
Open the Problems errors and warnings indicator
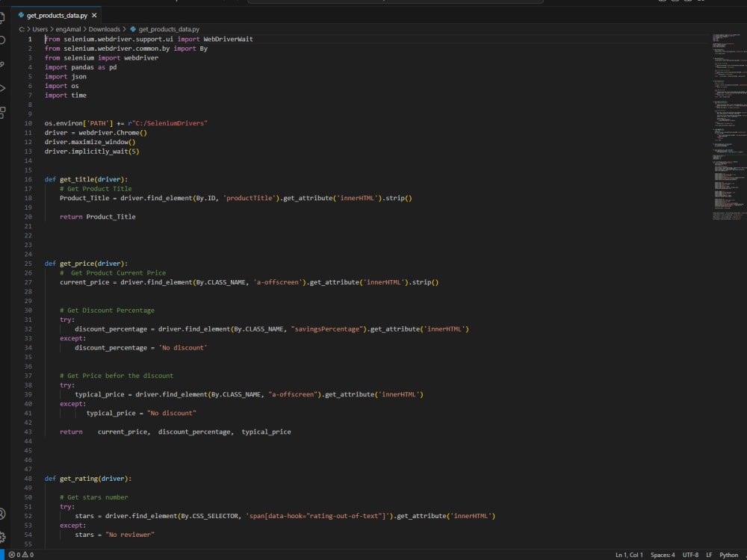coord(21,555)
